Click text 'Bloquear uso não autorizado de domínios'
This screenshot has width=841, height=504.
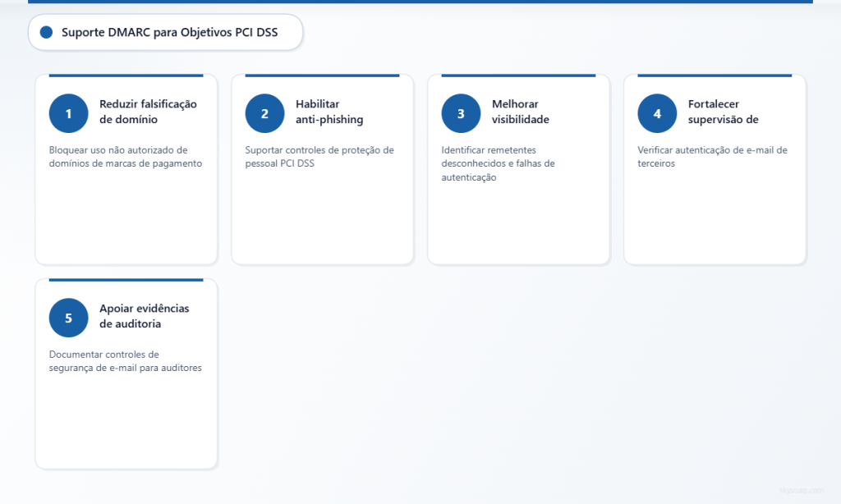(x=126, y=157)
